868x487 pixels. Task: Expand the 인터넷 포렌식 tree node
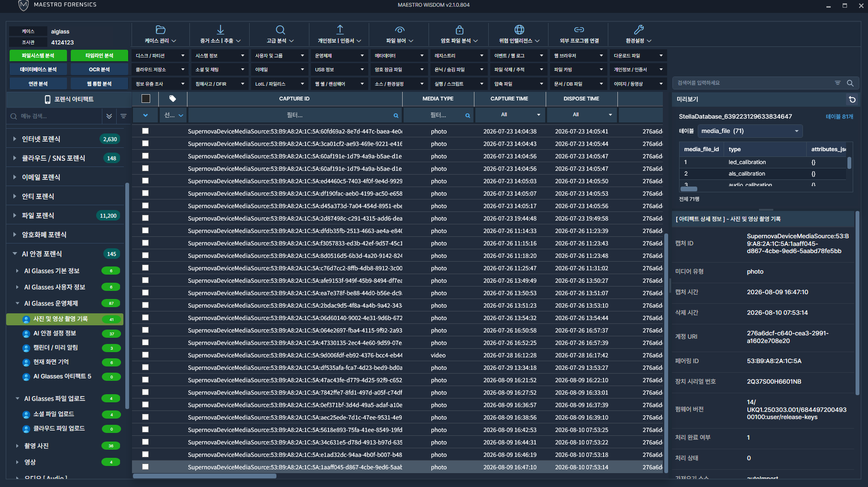(14, 139)
